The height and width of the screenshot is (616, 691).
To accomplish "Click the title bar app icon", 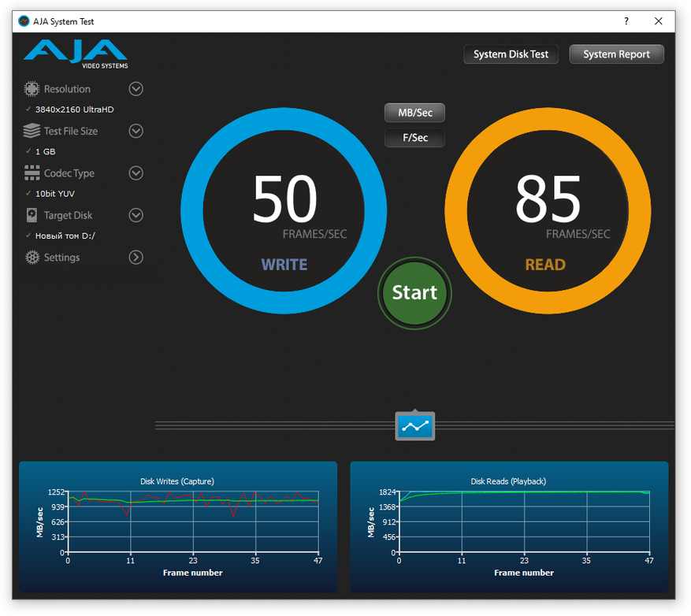I will coord(24,21).
